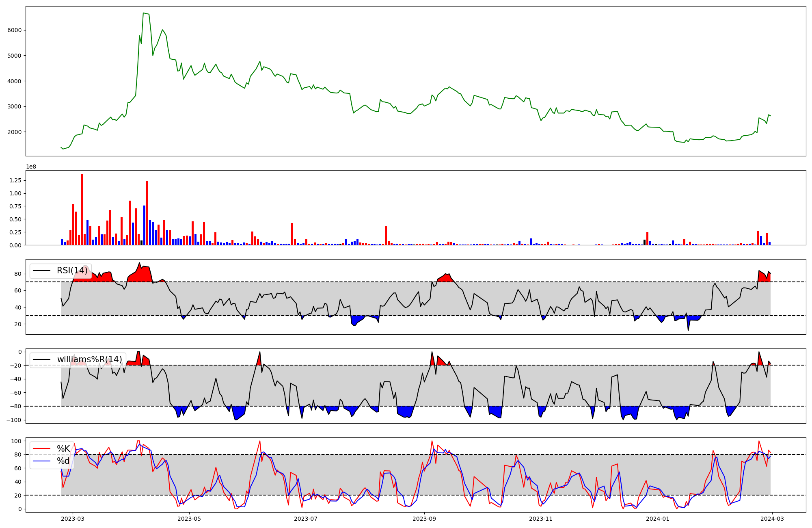Click the 2024-01 x-axis date label
The height and width of the screenshot is (528, 812).
(657, 519)
